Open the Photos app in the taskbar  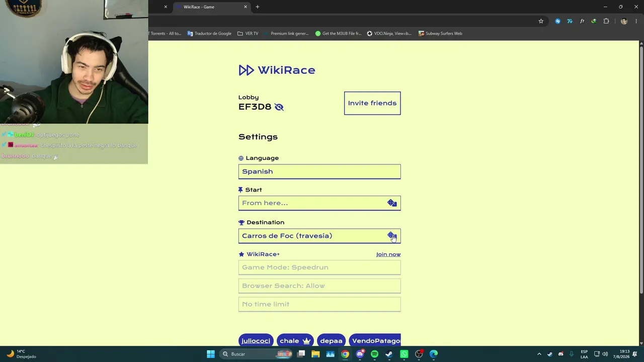[330, 354]
